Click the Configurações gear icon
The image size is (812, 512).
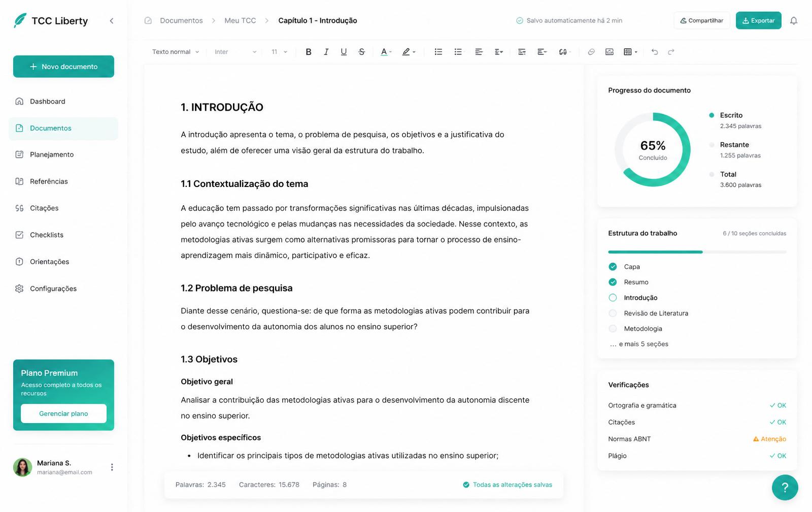click(19, 289)
